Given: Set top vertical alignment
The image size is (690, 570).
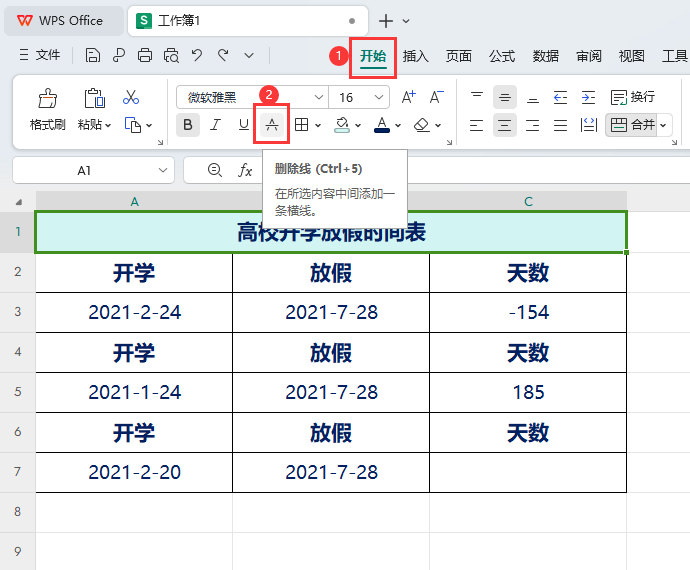Looking at the screenshot, I should point(477,97).
